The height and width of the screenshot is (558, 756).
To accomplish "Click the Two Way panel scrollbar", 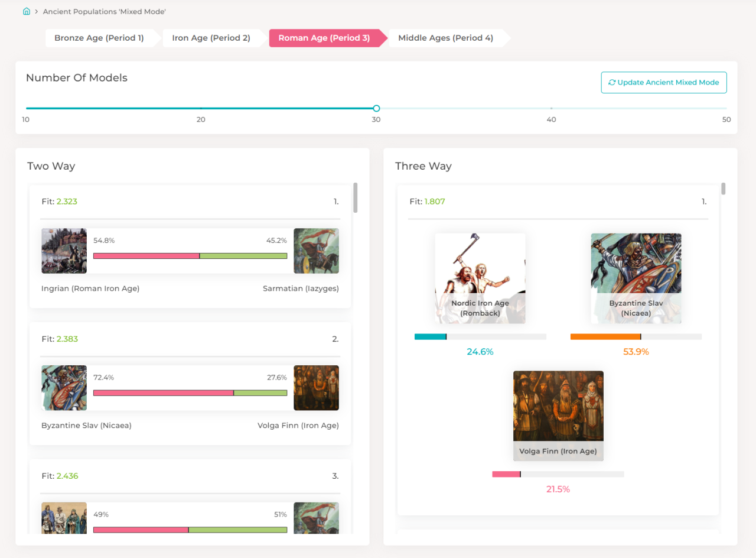I will coord(355,197).
